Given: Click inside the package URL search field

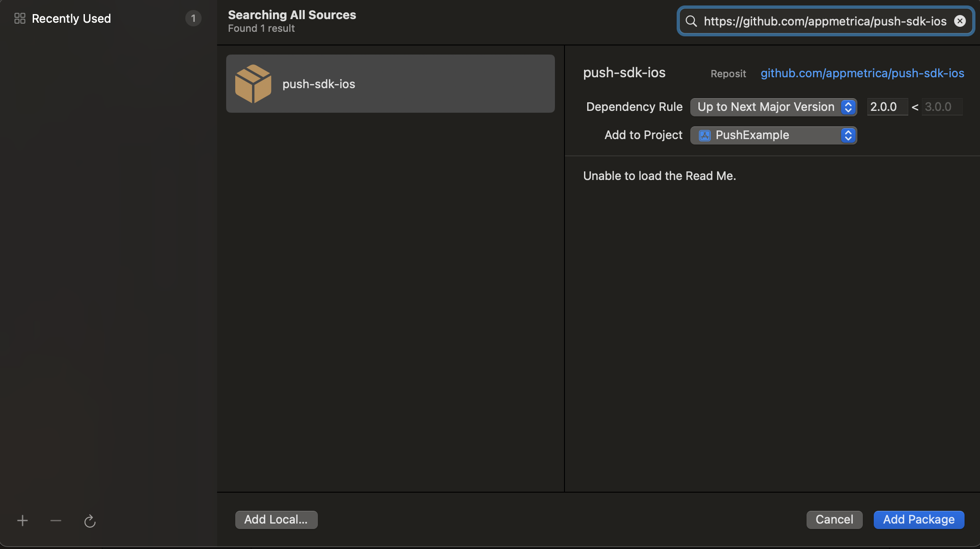Looking at the screenshot, I should [x=824, y=21].
